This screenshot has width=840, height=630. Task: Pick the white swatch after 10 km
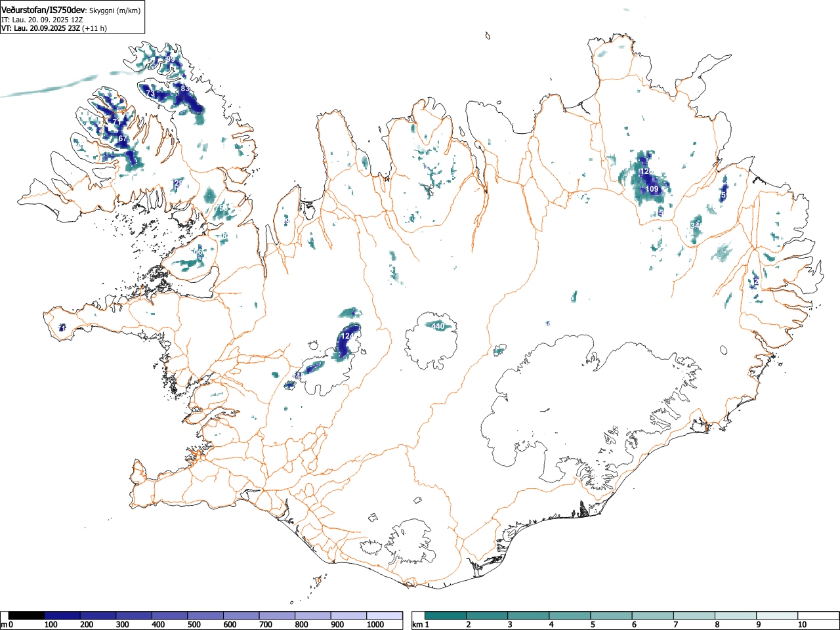tap(818, 616)
